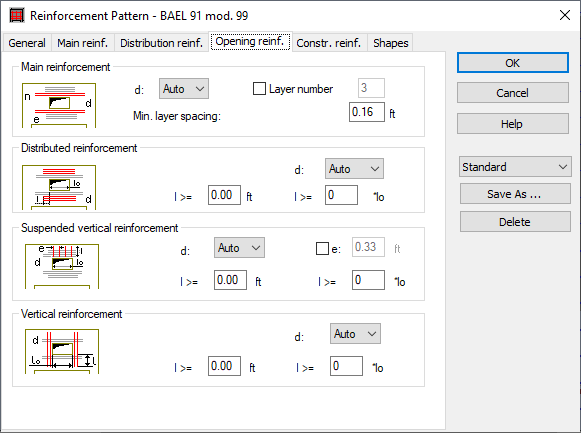
Task: Click the Main reinforcement diagram thumbnail
Action: pos(59,106)
